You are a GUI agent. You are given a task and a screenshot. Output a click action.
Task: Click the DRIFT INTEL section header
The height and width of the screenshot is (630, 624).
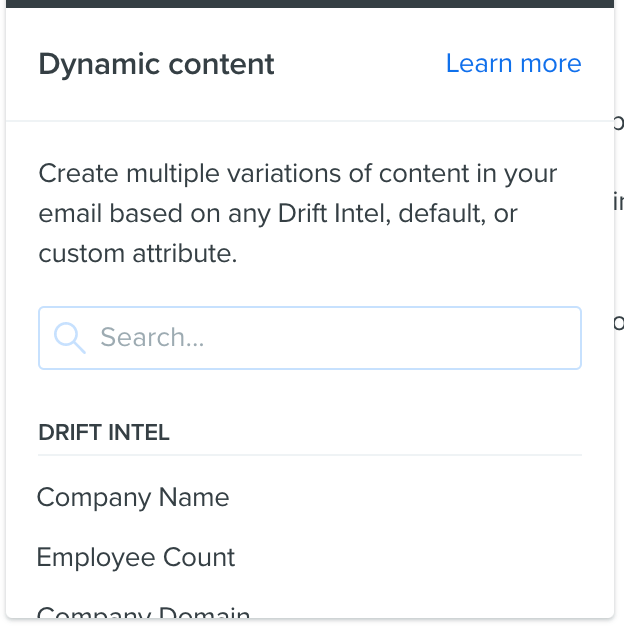tap(104, 433)
